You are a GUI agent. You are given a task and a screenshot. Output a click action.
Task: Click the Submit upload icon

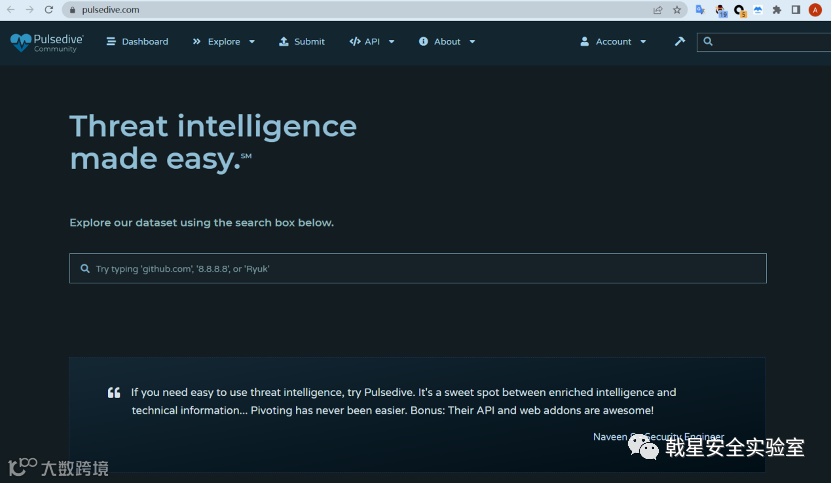(x=284, y=41)
